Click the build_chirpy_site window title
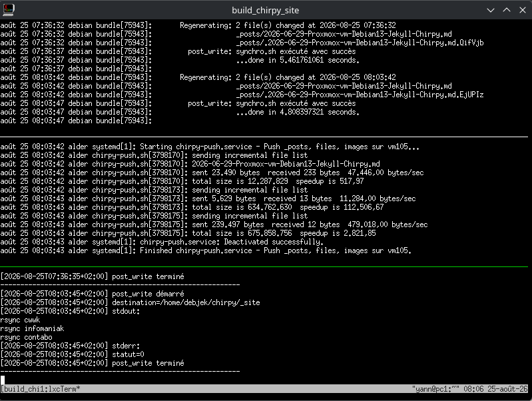 click(265, 10)
